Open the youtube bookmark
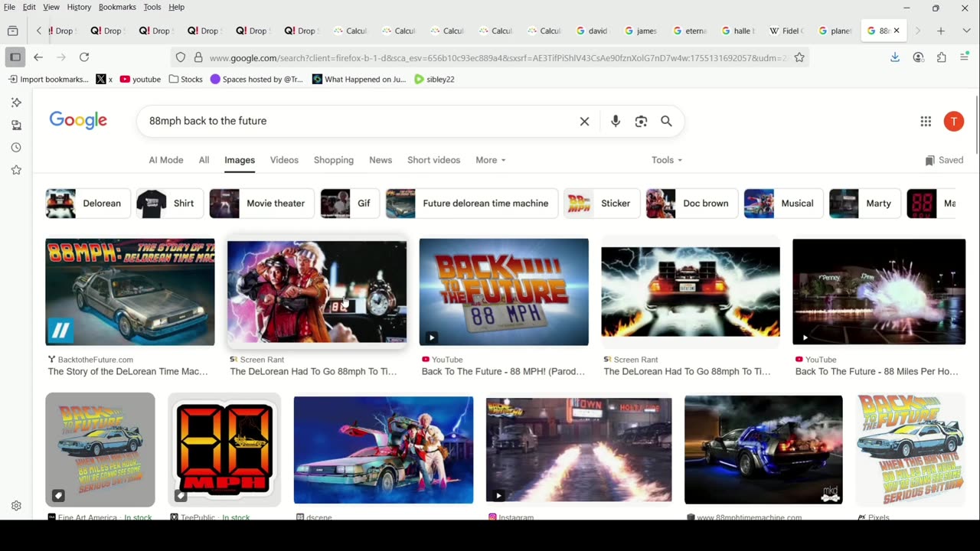Screen dimensions: 980x551 point(140,79)
